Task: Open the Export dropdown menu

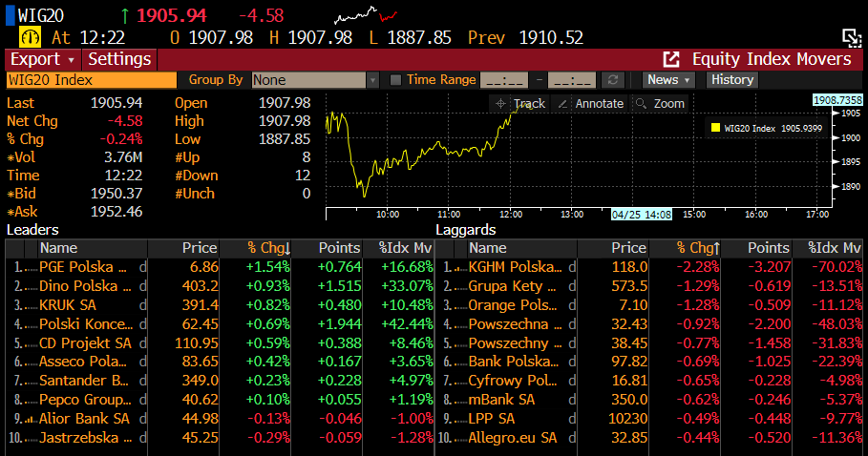Action: pos(43,59)
